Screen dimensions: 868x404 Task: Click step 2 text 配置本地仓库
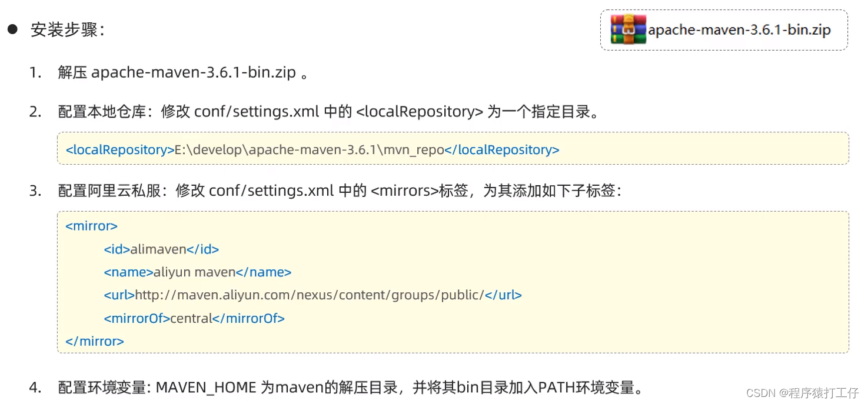pos(328,112)
